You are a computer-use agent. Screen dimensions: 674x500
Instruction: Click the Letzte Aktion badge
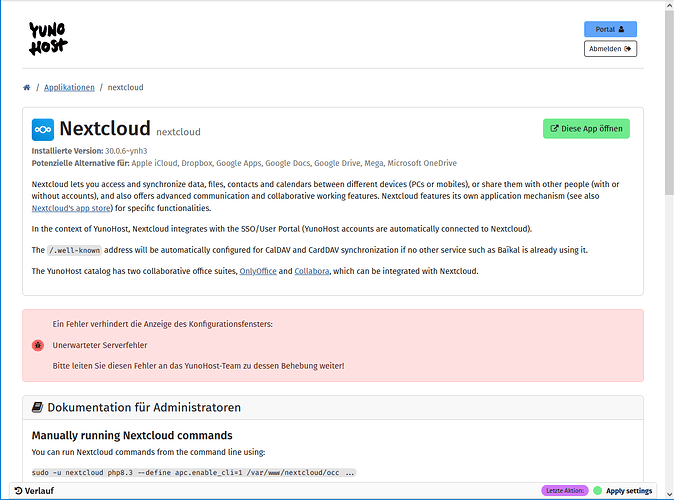click(x=564, y=491)
